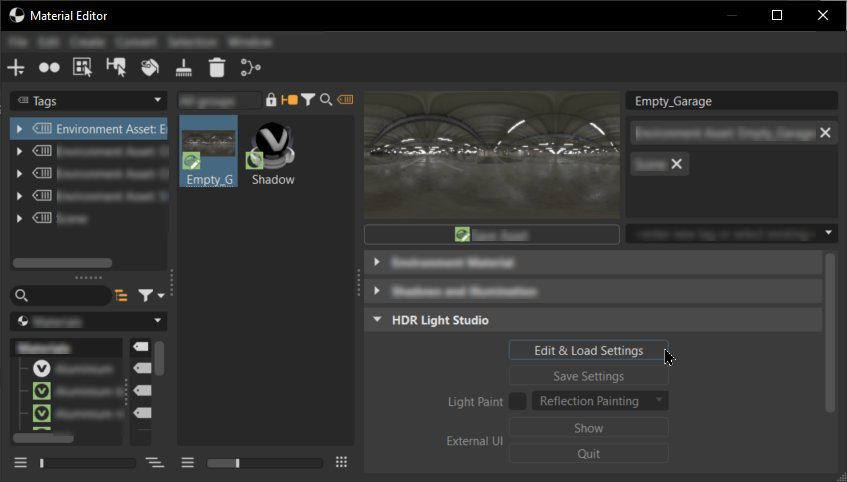Open the Tags dropdown
The image size is (847, 482).
click(x=89, y=101)
